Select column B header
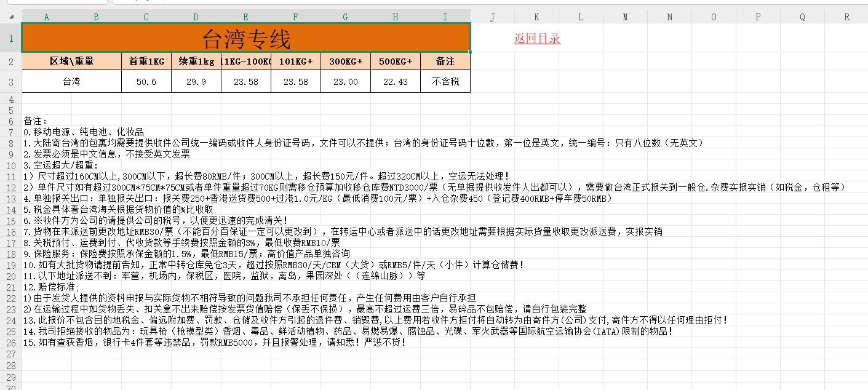The image size is (868, 390). (x=97, y=17)
